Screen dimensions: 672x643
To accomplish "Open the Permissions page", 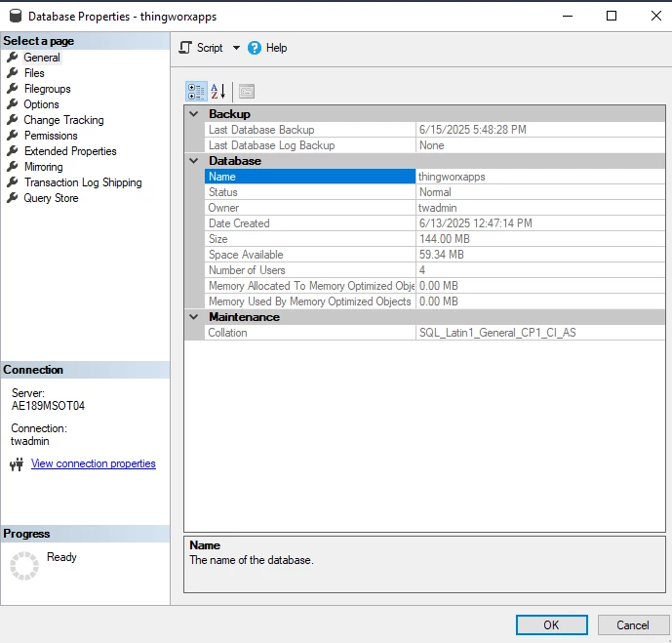I will (x=51, y=136).
